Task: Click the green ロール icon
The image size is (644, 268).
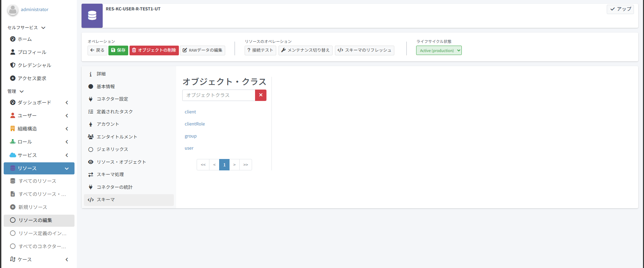Action: click(13, 142)
